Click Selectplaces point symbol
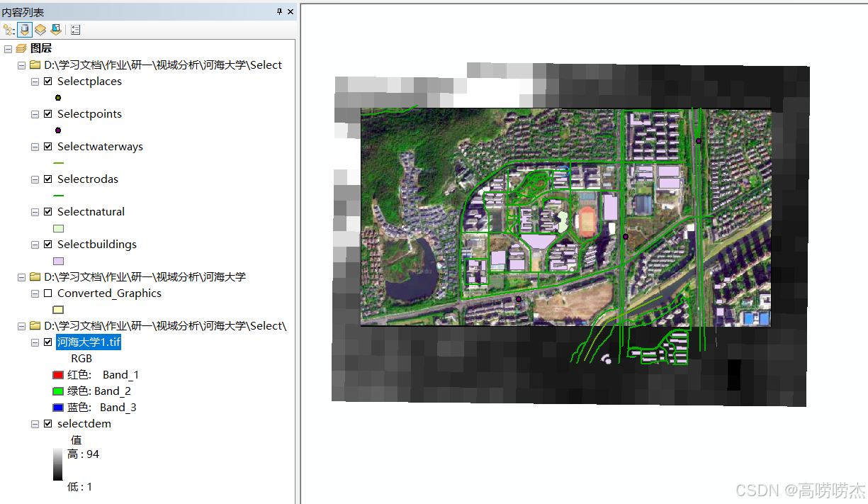The height and width of the screenshot is (504, 868). pos(58,98)
